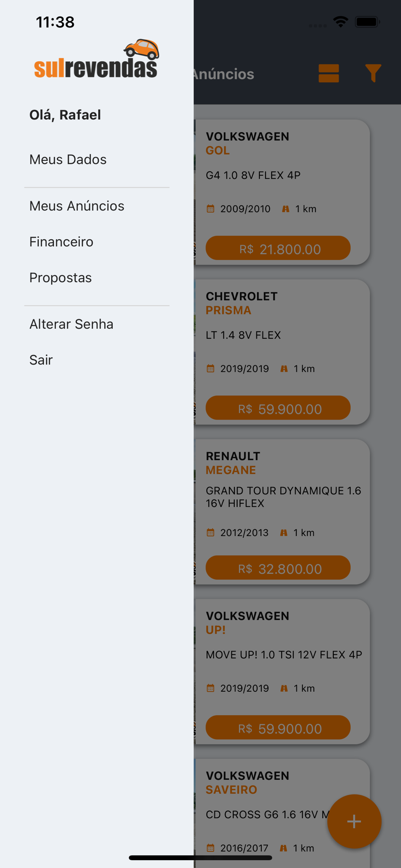The height and width of the screenshot is (868, 401).
Task: Tap the R$ 21.800.00 price button
Action: (x=278, y=248)
